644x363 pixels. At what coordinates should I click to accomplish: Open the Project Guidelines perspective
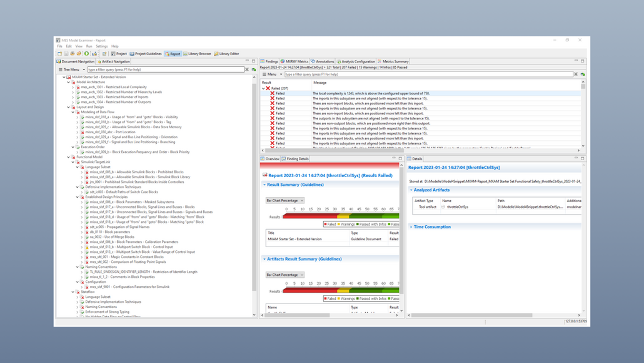pos(146,54)
